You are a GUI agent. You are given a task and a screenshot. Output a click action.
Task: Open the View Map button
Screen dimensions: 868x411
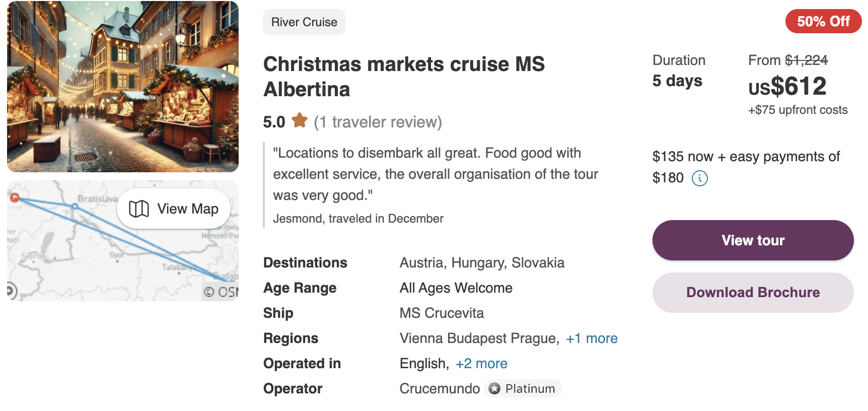point(174,209)
